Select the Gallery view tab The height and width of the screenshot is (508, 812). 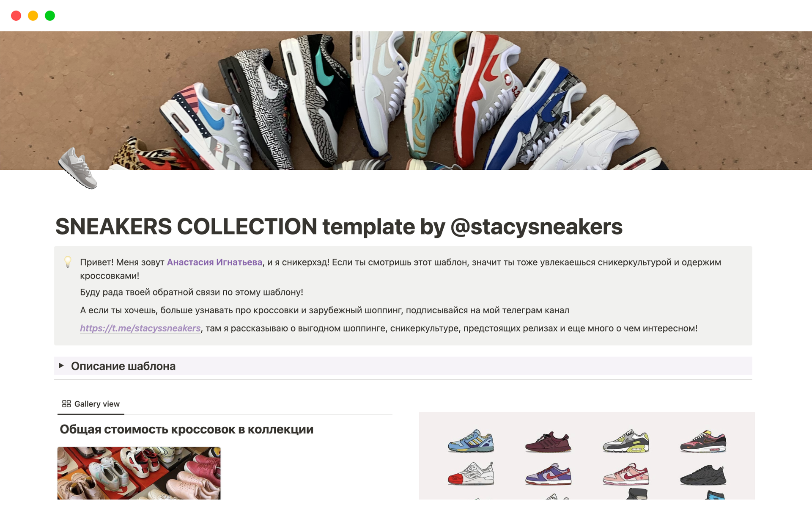pos(91,404)
